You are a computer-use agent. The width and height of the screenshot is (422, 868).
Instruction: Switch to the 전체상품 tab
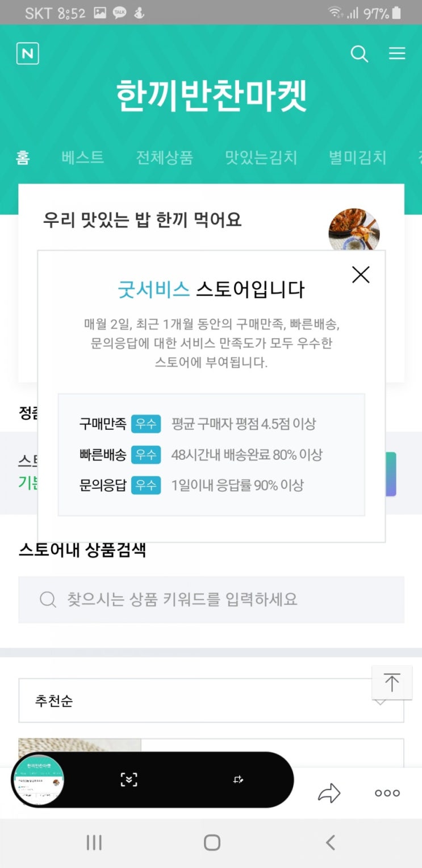pyautogui.click(x=164, y=157)
